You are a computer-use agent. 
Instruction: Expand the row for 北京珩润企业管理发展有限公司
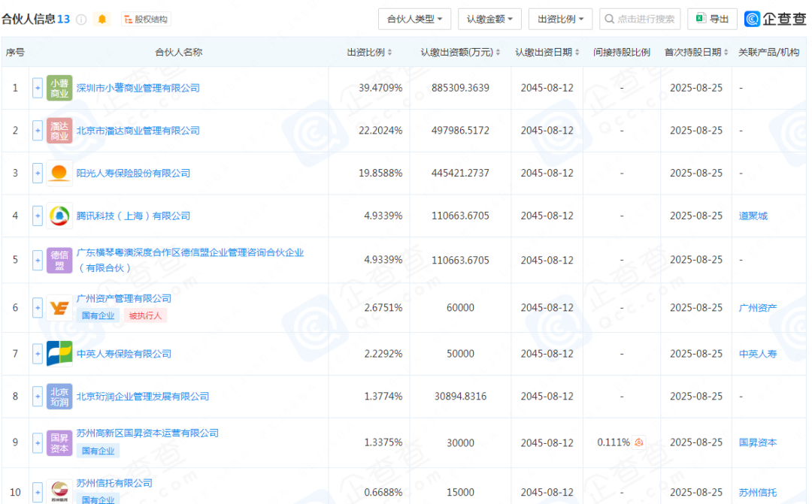[x=38, y=397]
